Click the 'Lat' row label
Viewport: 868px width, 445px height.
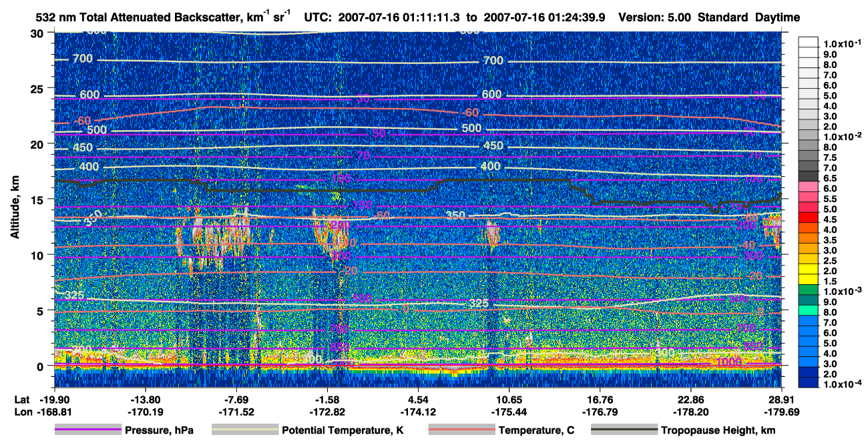click(21, 400)
